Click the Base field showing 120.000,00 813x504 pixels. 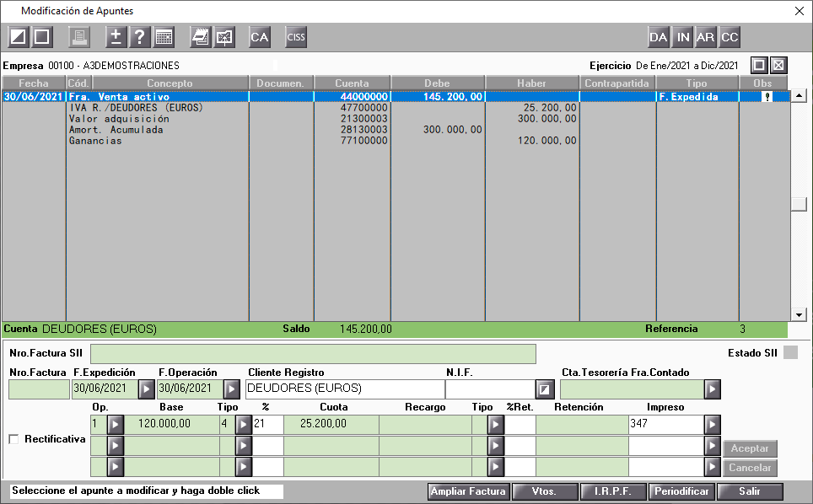pyautogui.click(x=171, y=425)
